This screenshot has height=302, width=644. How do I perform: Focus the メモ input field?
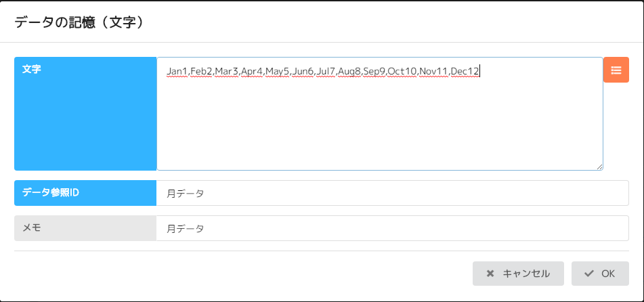coord(392,228)
